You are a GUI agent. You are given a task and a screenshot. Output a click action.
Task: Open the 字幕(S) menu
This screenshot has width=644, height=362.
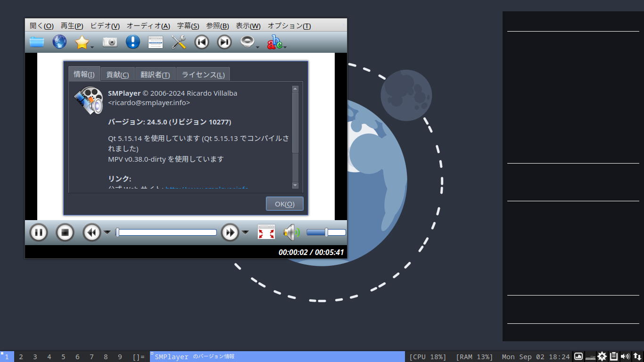coord(188,26)
